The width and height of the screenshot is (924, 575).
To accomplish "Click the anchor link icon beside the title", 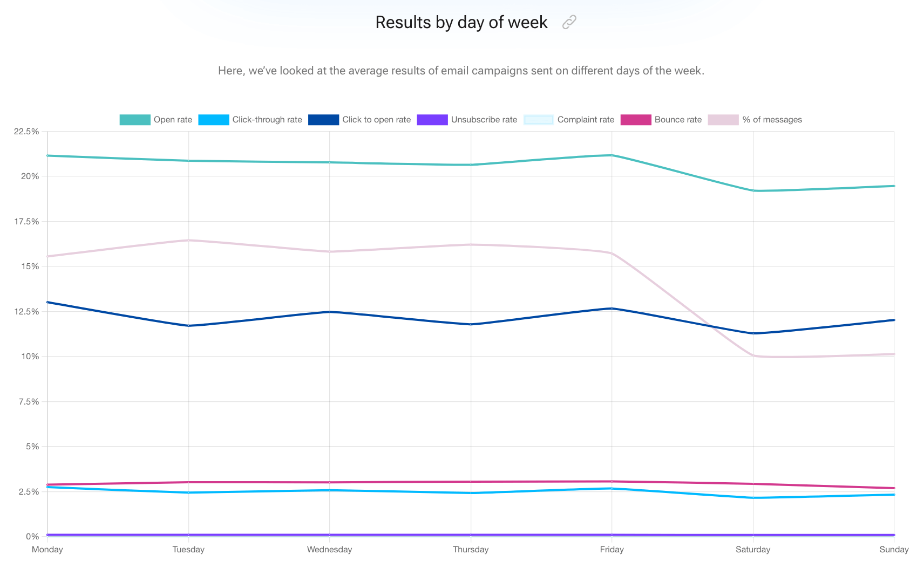I will click(569, 22).
